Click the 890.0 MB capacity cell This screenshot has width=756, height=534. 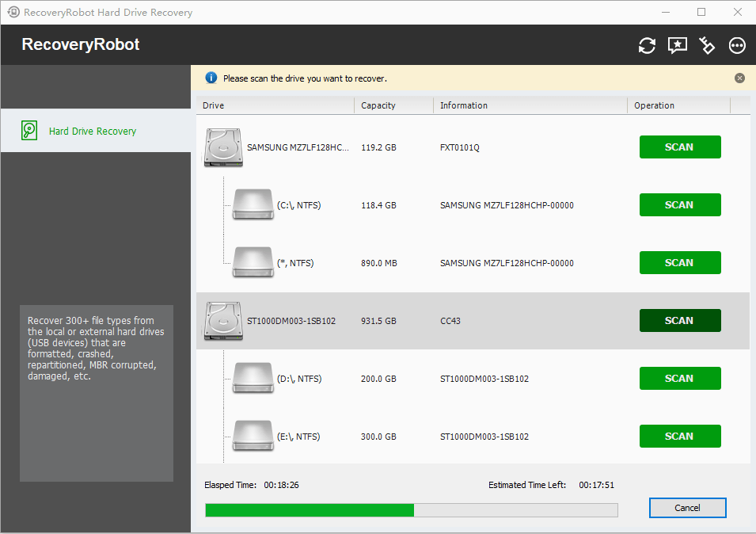click(x=379, y=263)
